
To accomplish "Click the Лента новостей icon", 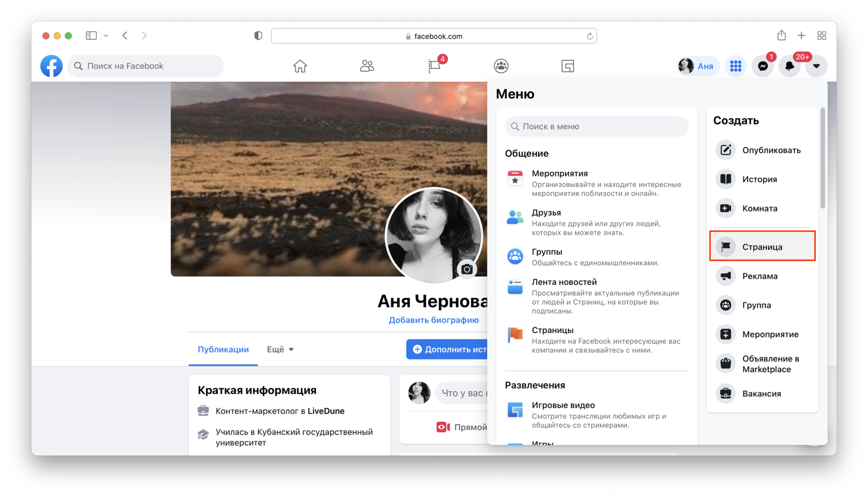I will point(515,287).
